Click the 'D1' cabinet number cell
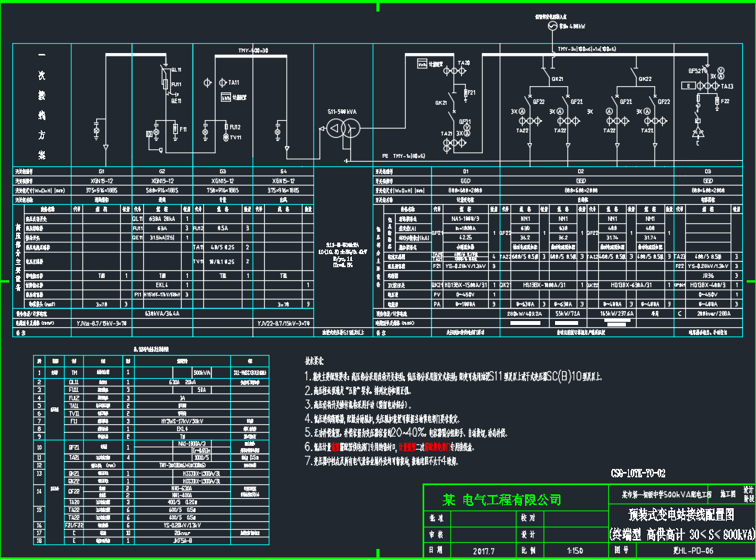Image resolution: width=756 pixels, height=559 pixels. [465, 171]
